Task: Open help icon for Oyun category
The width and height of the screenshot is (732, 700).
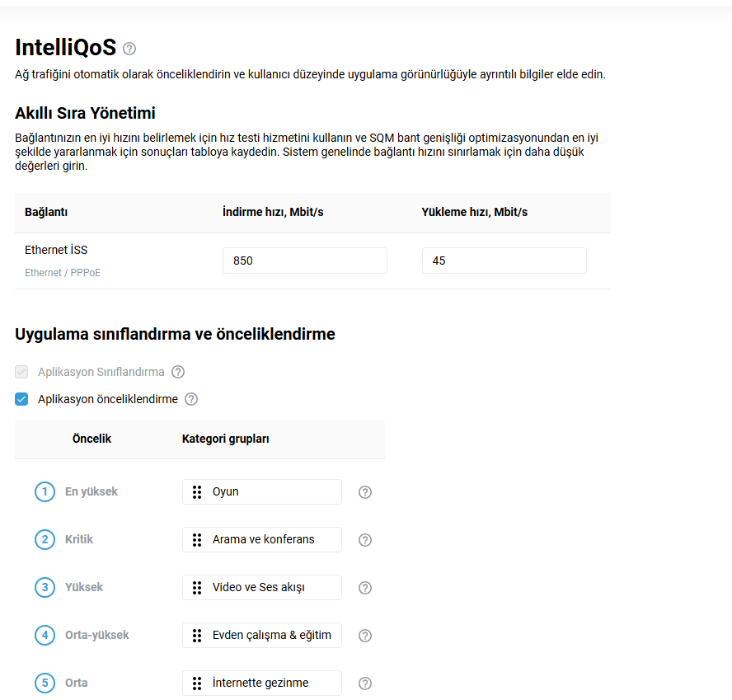Action: (x=365, y=492)
